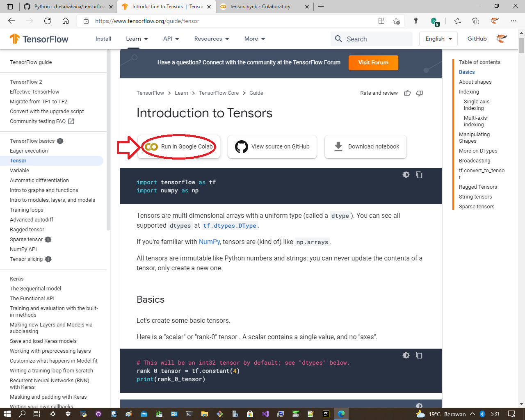
Task: Open Automatic differentiation in sidebar
Action: pyautogui.click(x=39, y=180)
